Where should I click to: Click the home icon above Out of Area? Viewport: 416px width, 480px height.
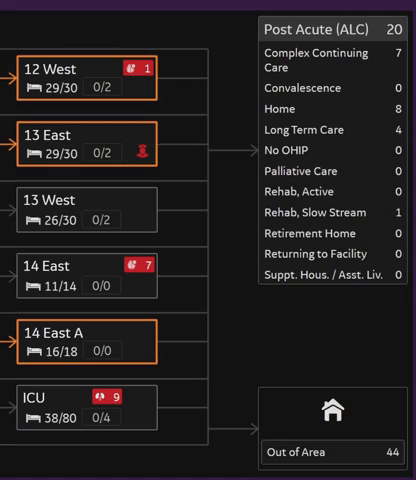tap(333, 410)
